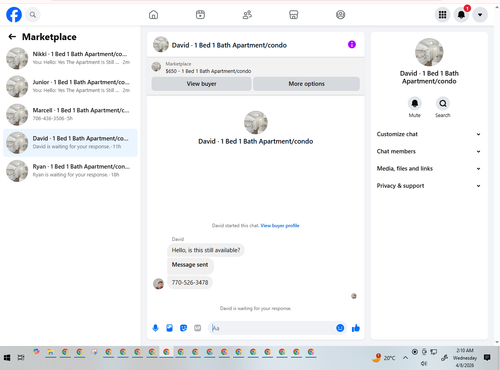Open the apps grid menu icon
This screenshot has height=370, width=500.
(442, 15)
